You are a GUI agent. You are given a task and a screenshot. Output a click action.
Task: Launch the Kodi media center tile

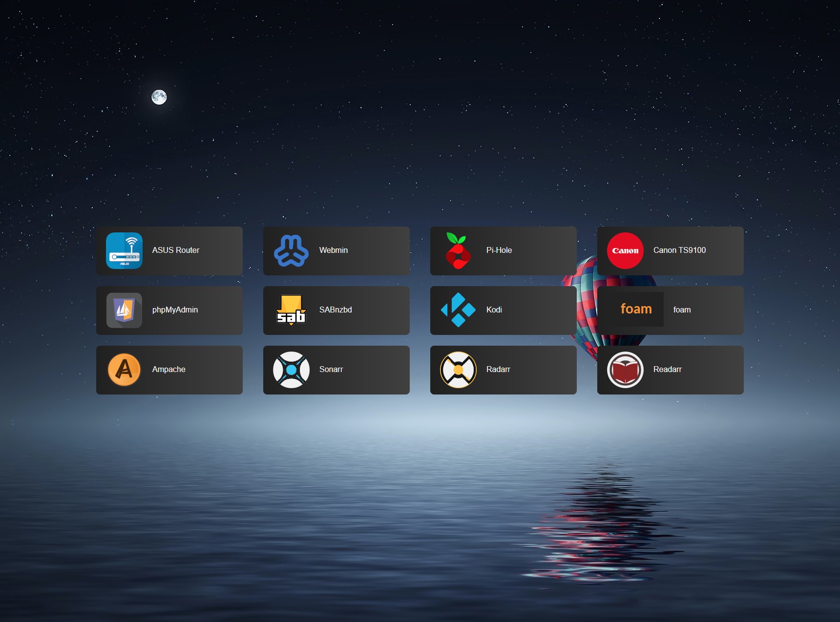coord(503,310)
